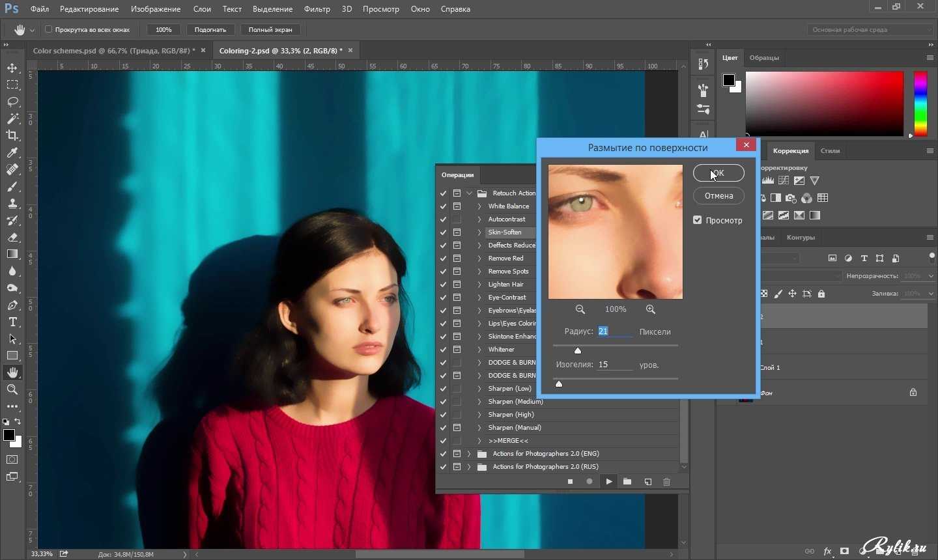Select the Clone Stamp tool
Screen dimensions: 938x560
tap(12, 203)
